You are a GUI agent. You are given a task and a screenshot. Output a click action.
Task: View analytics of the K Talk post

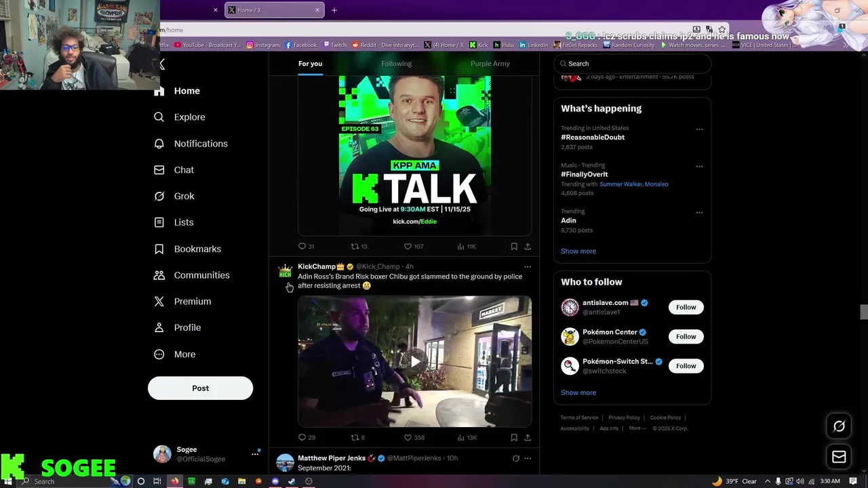click(467, 246)
